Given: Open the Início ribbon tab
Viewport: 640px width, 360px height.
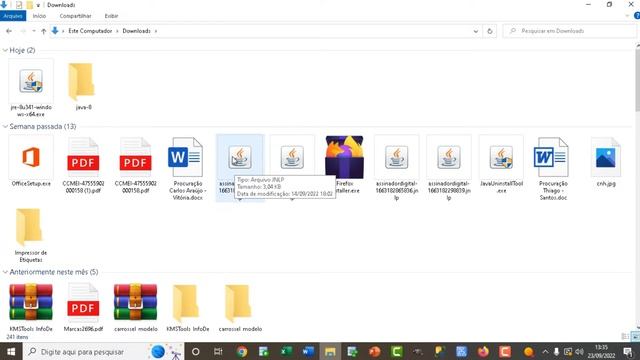Looking at the screenshot, I should (39, 16).
